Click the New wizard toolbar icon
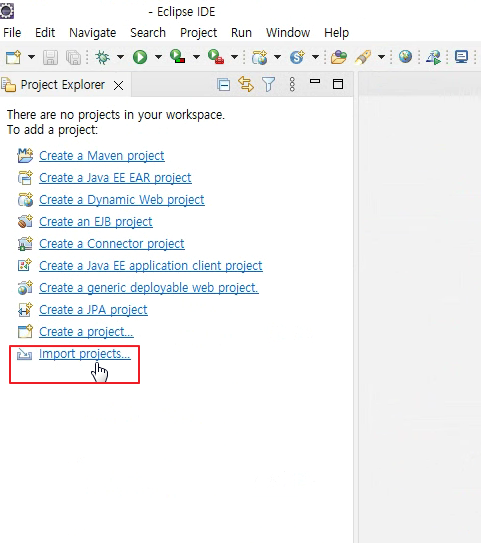Image resolution: width=481 pixels, height=543 pixels. (x=14, y=57)
